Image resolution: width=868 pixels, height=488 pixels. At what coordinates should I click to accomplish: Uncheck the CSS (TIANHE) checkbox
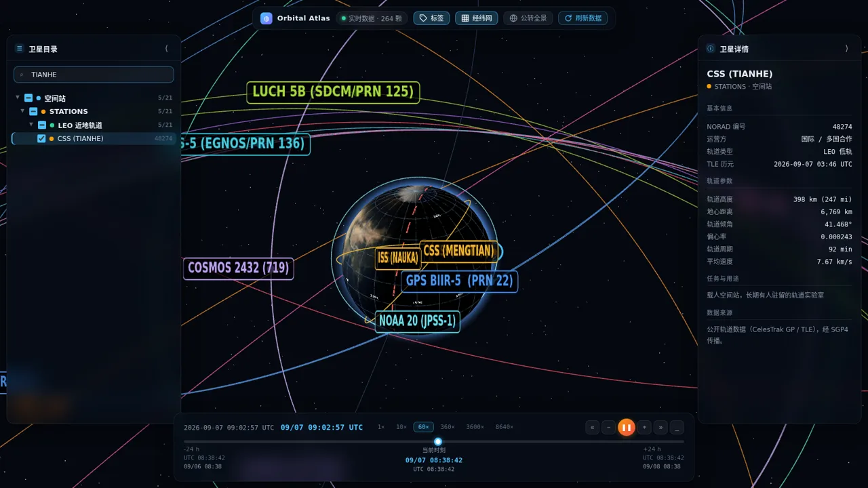pyautogui.click(x=41, y=138)
